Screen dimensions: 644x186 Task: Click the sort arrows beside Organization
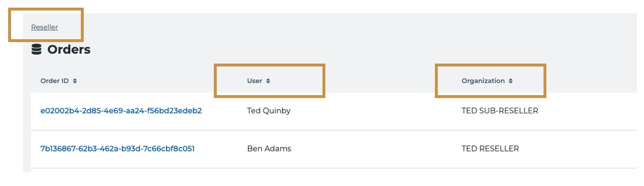click(x=511, y=81)
